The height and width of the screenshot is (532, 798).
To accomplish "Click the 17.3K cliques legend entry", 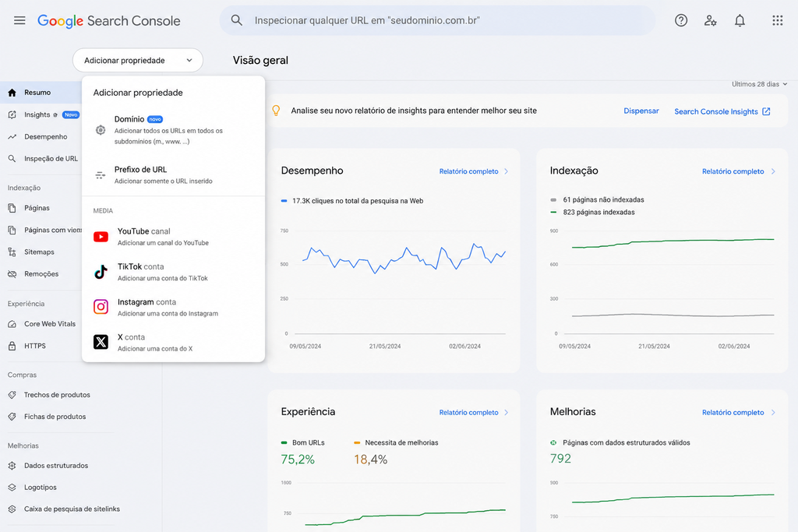I will (352, 201).
